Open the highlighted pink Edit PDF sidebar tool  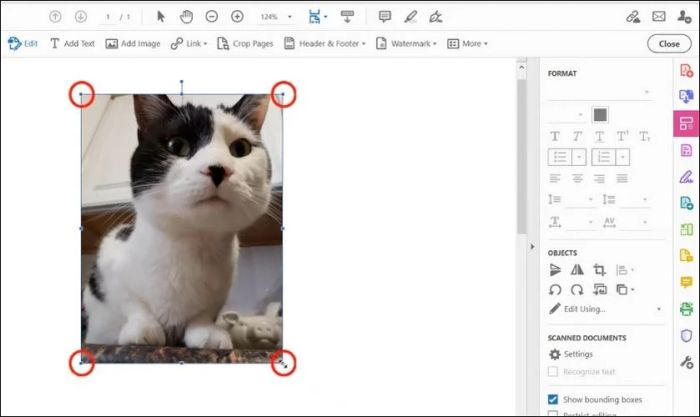click(x=686, y=124)
